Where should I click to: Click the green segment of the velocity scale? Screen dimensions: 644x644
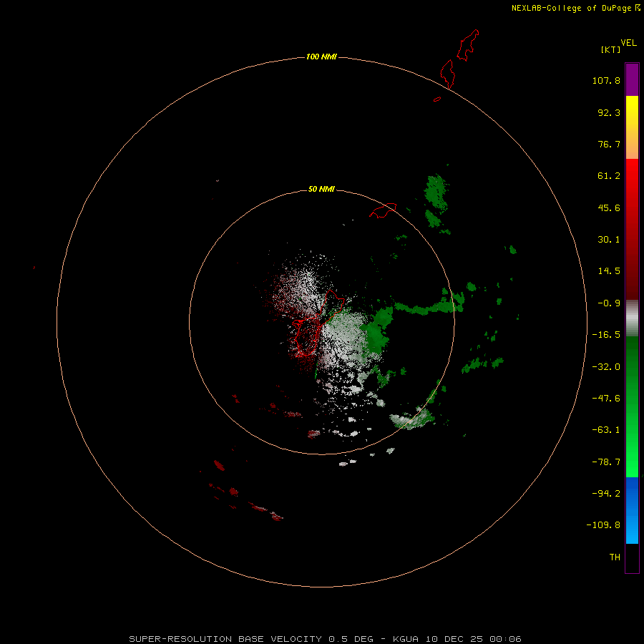pyautogui.click(x=632, y=406)
